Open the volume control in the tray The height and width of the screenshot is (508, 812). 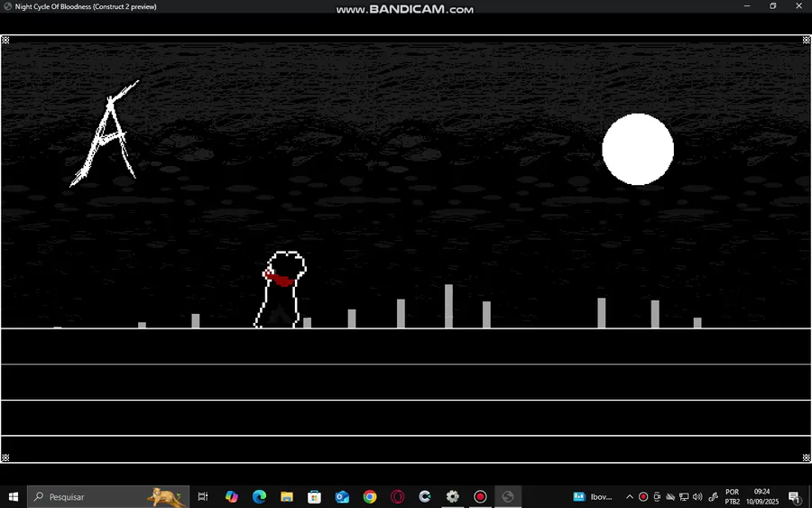click(697, 496)
